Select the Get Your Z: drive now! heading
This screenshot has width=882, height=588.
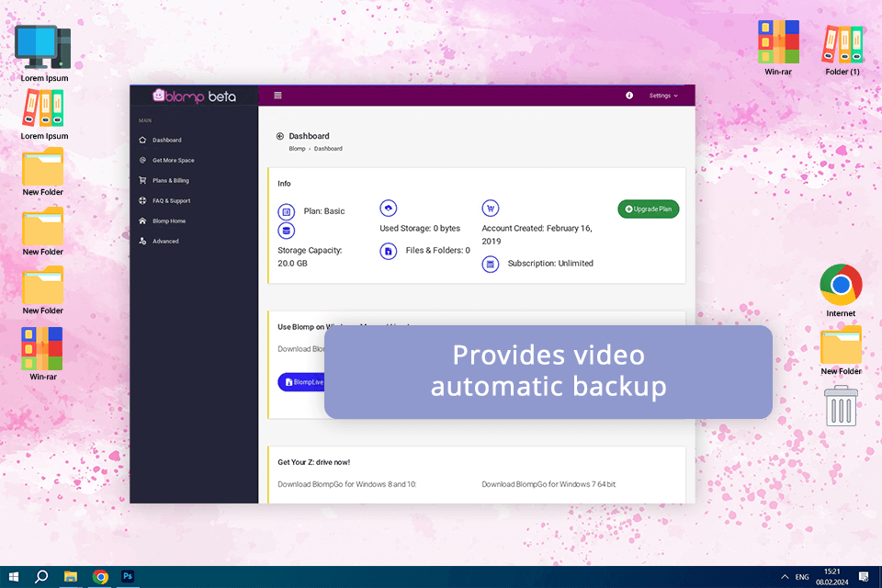(314, 462)
